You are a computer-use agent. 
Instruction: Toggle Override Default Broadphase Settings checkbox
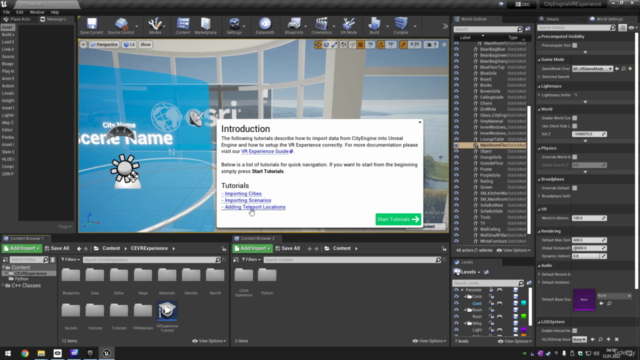(x=575, y=188)
